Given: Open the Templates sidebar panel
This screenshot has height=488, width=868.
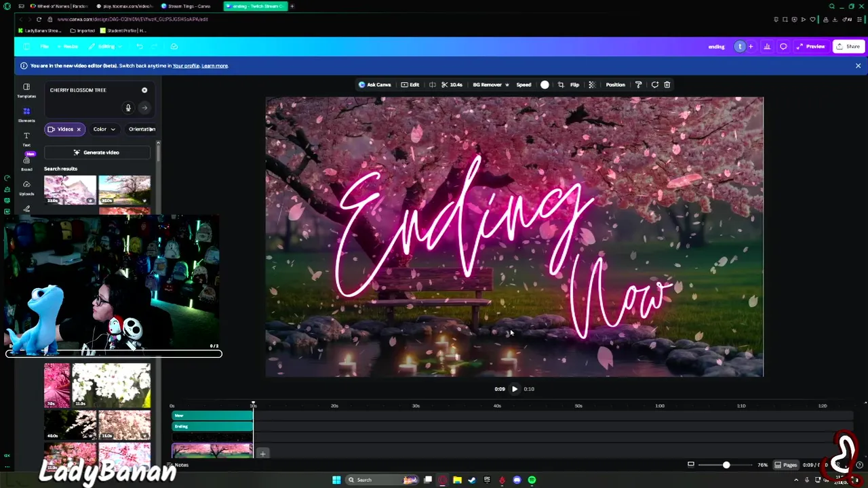Looking at the screenshot, I should click(x=26, y=90).
